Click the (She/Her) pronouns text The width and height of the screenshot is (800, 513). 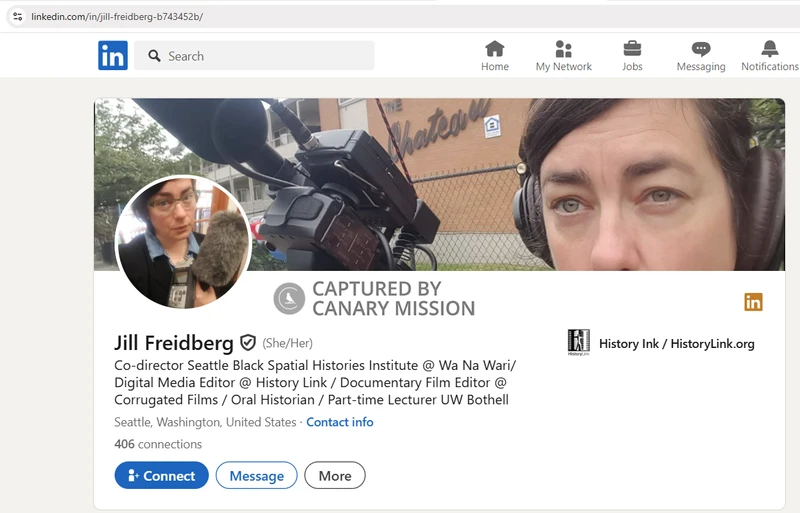point(287,344)
